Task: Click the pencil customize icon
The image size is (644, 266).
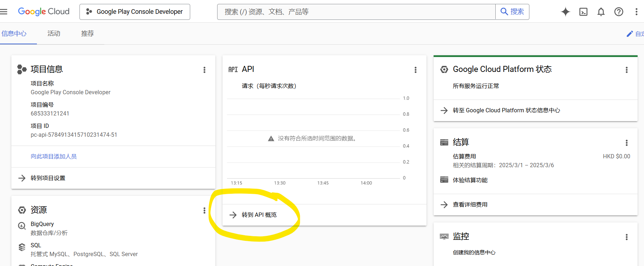Action: coord(630,34)
